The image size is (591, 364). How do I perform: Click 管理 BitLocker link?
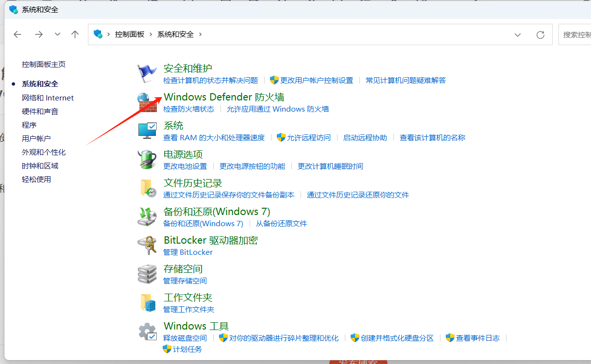coord(188,252)
